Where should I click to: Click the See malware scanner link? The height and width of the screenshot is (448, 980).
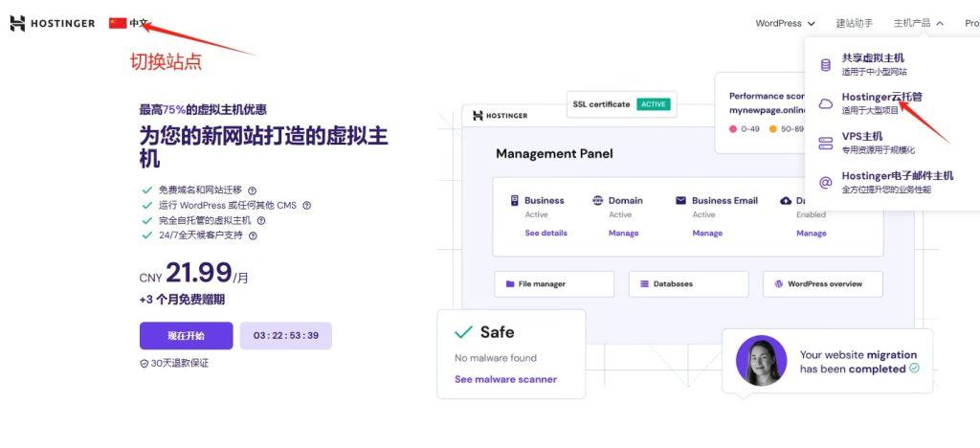[505, 379]
